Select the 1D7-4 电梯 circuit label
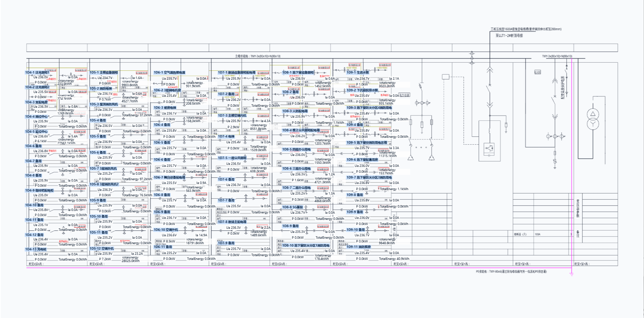 click(226, 136)
